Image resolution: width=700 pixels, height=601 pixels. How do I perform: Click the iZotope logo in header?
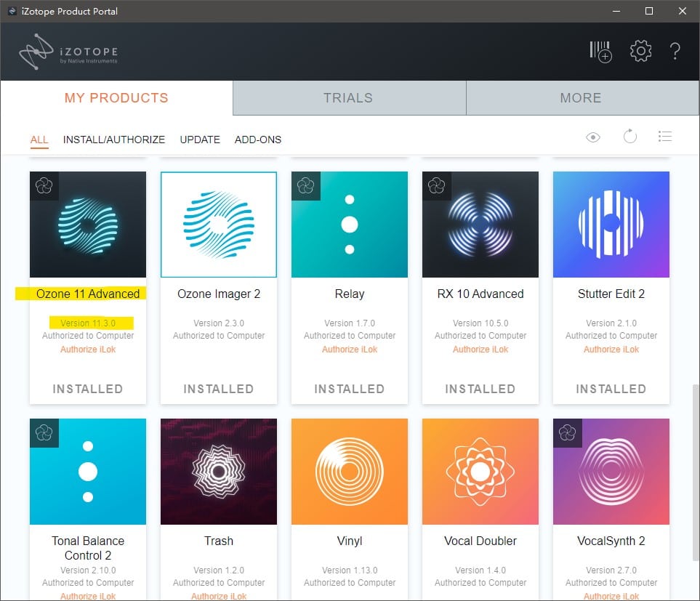click(x=68, y=52)
